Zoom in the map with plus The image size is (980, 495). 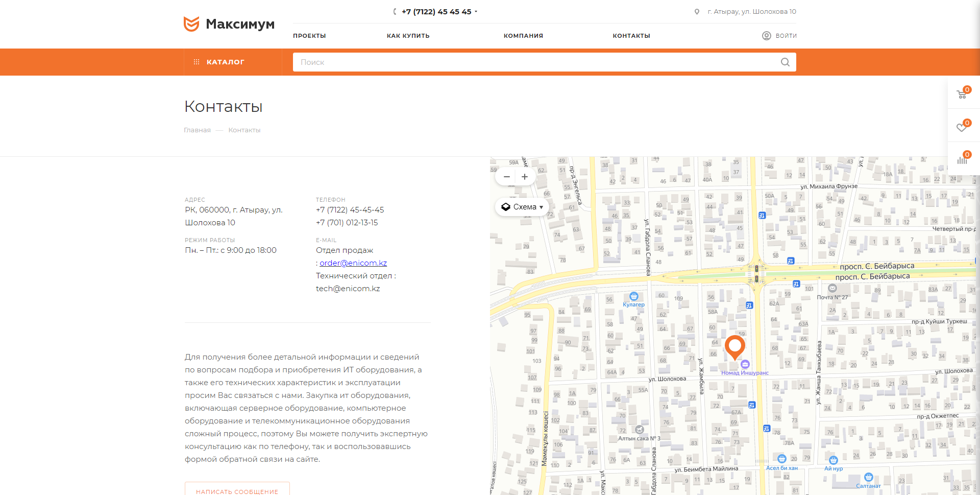[x=525, y=177]
